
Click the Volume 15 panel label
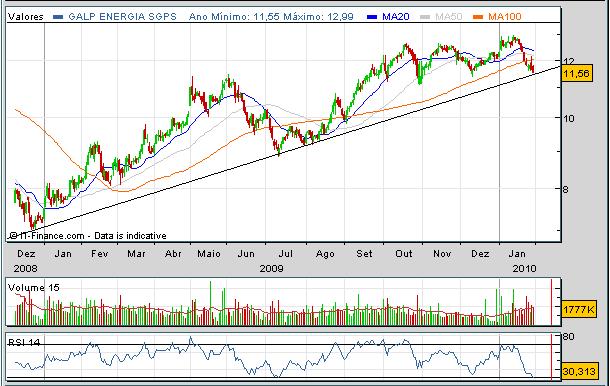pyautogui.click(x=33, y=288)
